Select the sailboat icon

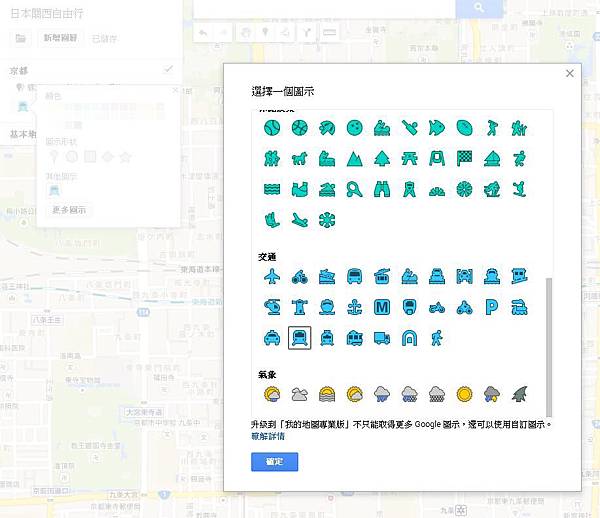[x=492, y=158]
